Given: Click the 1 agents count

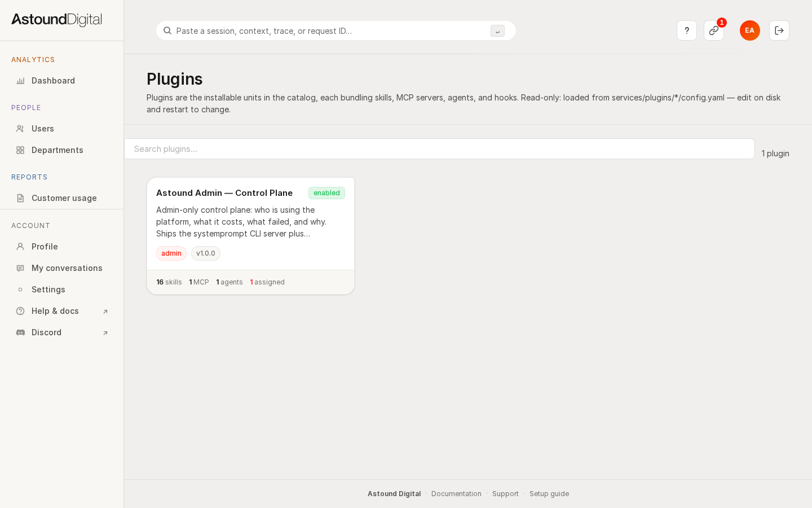Looking at the screenshot, I should 230,282.
